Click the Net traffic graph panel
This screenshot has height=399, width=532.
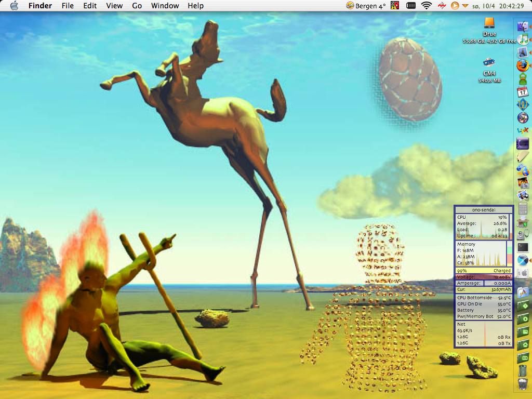pyautogui.click(x=484, y=334)
